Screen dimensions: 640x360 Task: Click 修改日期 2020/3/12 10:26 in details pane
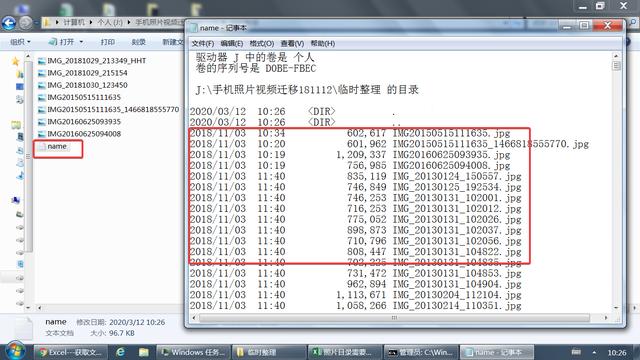pos(121,322)
